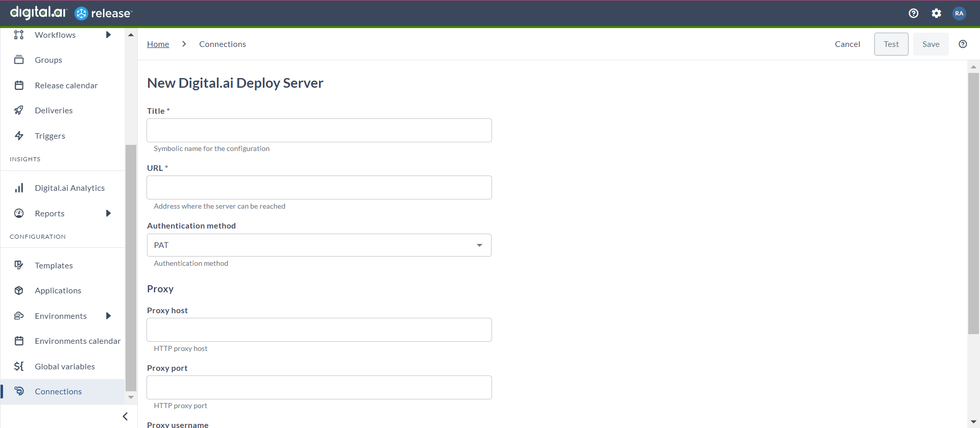Open Digital.ai Analytics
This screenshot has height=428, width=980.
(x=70, y=188)
